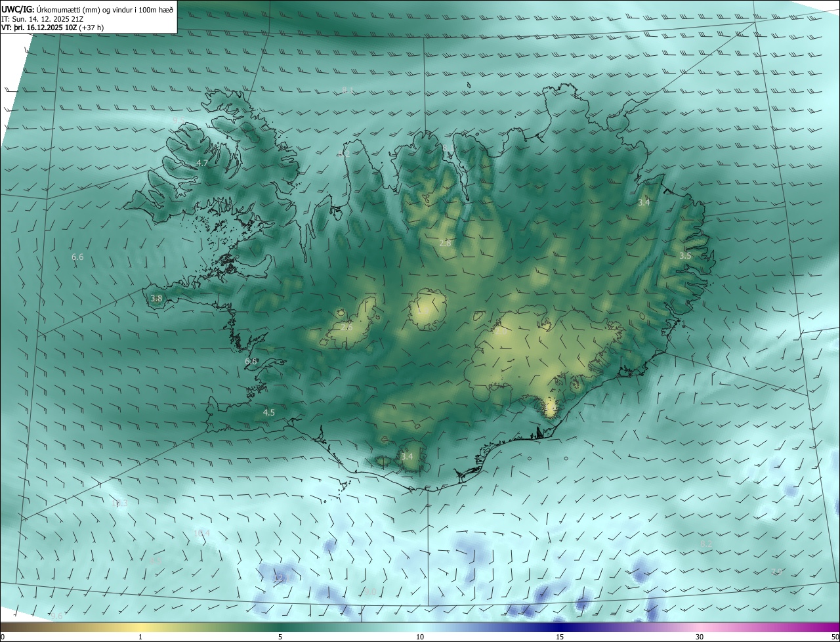Click the 12.1 value on the blue patch

pyautogui.click(x=281, y=578)
